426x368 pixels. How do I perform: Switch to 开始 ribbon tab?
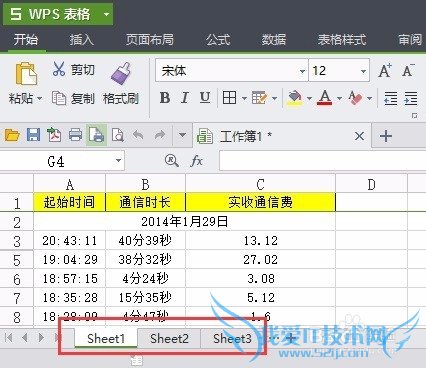26,40
